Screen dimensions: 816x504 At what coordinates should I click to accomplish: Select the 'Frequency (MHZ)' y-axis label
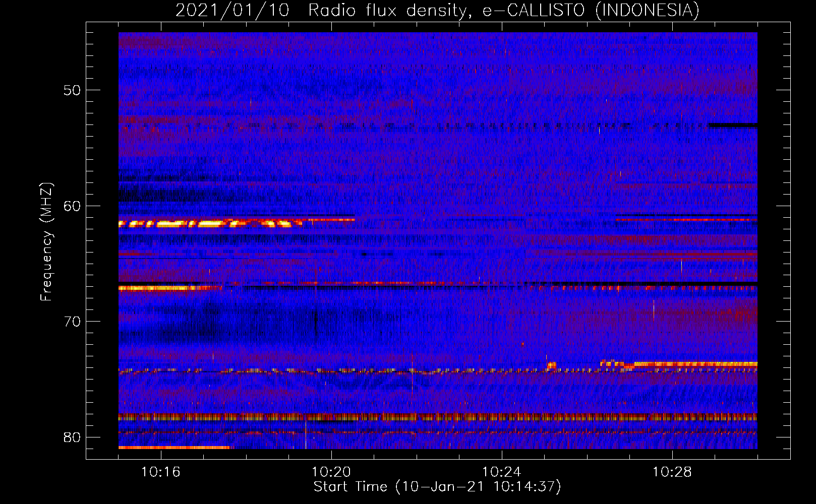[46, 242]
